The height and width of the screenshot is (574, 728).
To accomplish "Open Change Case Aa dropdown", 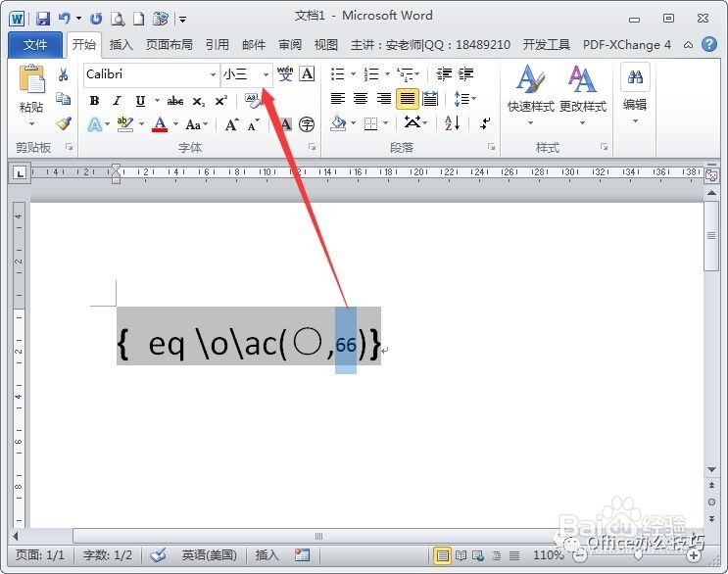I will pos(196,124).
